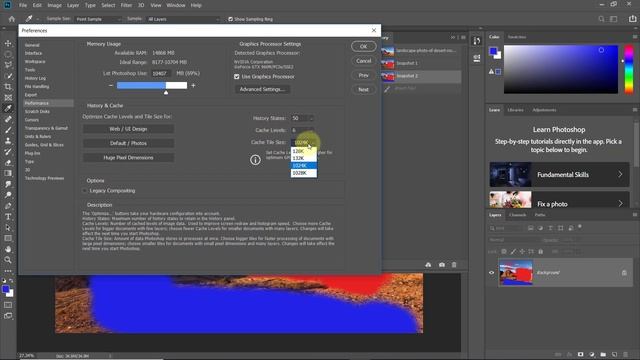The image size is (640, 360).
Task: Click the foreground color swatch in Color panel
Action: [493, 51]
